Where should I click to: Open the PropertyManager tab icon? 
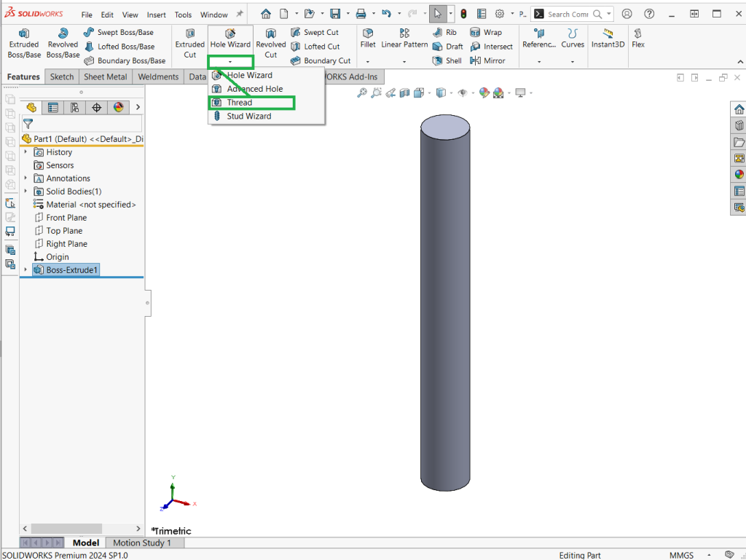(52, 108)
